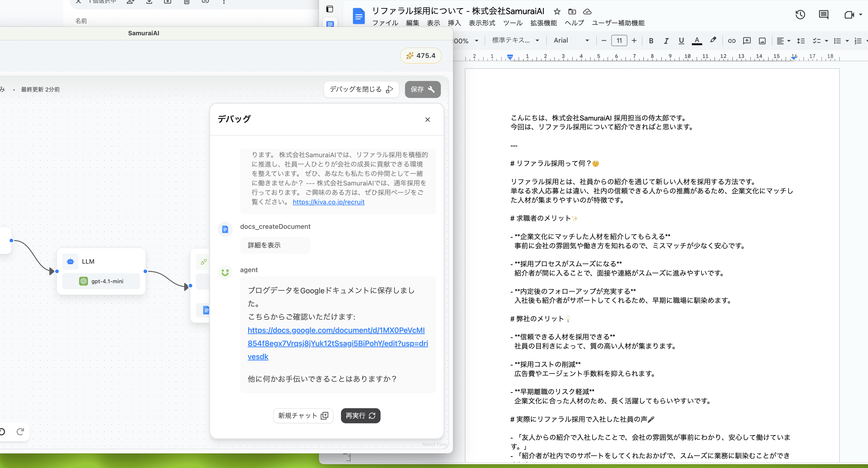Click the insert link icon
Viewport: 868px width, 468px height.
click(731, 41)
